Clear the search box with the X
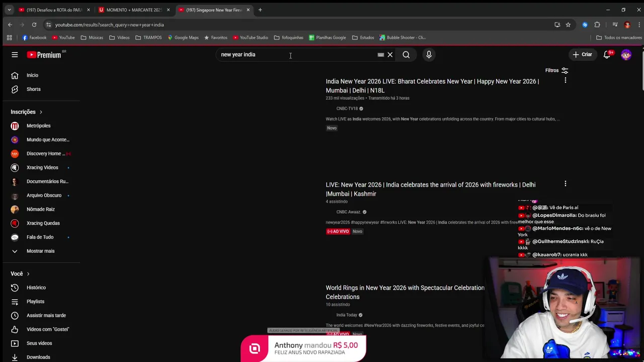The image size is (644, 362). click(390, 55)
